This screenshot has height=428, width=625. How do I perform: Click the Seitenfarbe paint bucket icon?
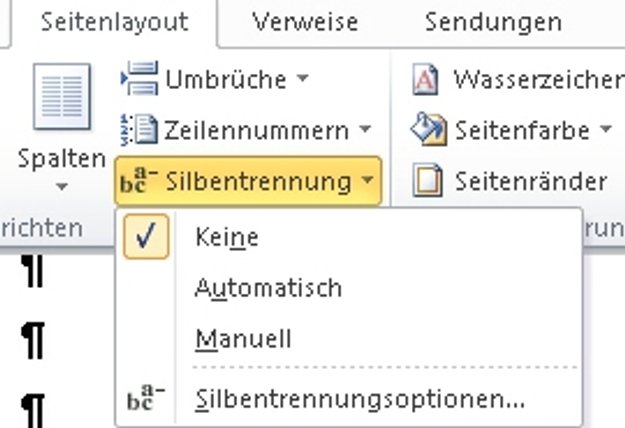[428, 130]
